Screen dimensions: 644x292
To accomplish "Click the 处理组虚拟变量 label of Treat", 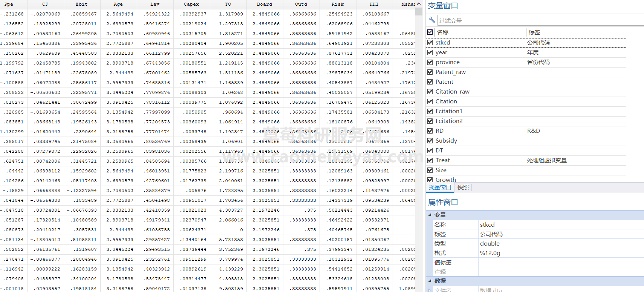I will [547, 160].
